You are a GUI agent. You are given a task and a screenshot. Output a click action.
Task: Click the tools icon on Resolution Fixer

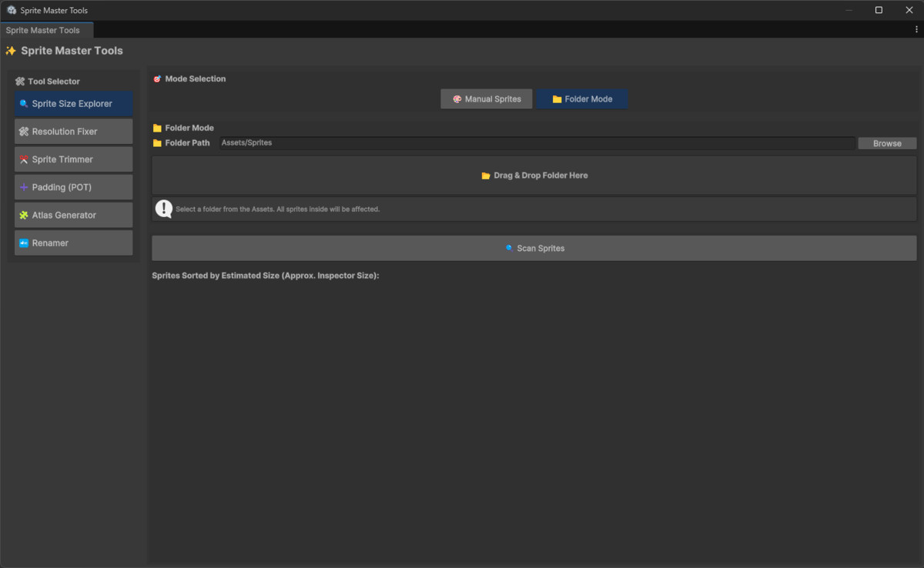point(24,132)
